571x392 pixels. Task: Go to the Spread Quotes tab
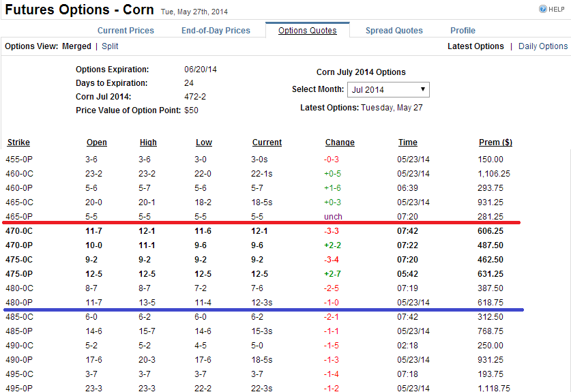pos(394,31)
